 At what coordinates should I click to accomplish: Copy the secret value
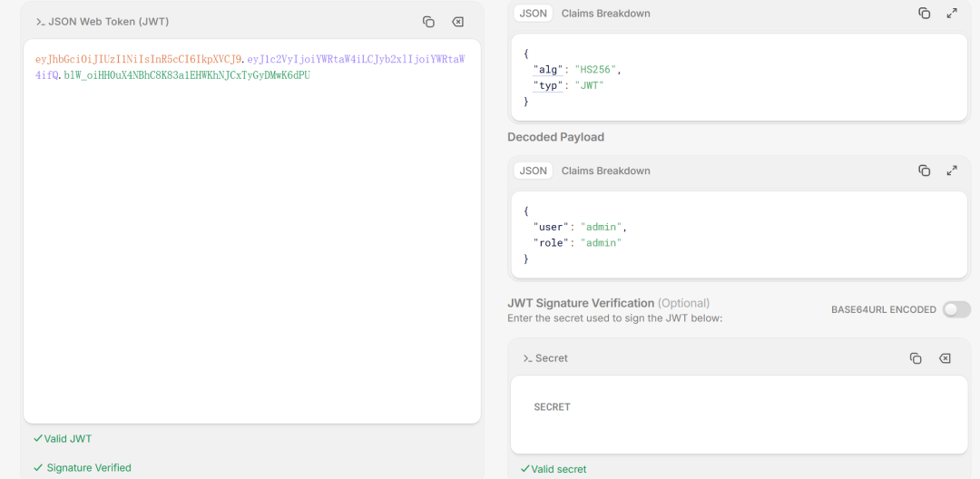[916, 358]
